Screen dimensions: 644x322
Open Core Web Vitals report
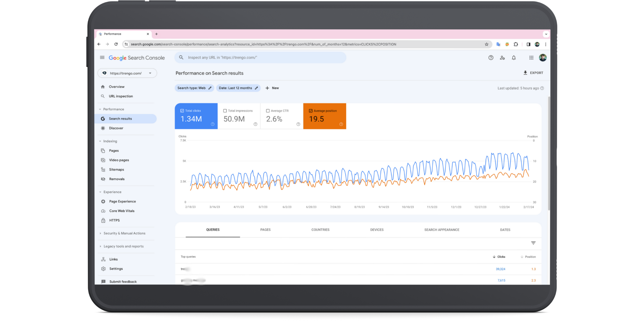coord(122,211)
